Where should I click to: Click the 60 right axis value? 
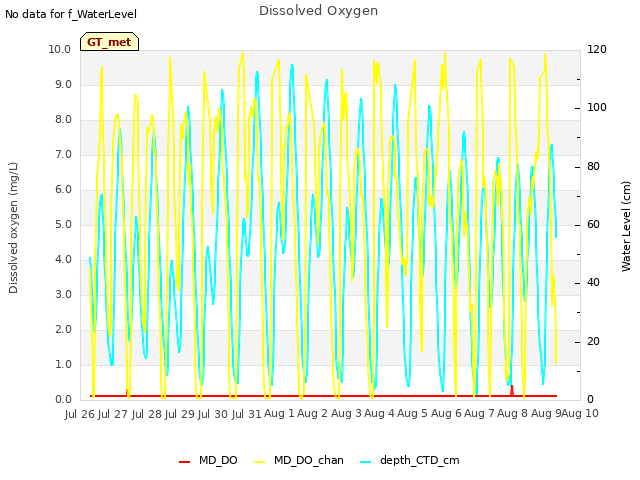[593, 224]
